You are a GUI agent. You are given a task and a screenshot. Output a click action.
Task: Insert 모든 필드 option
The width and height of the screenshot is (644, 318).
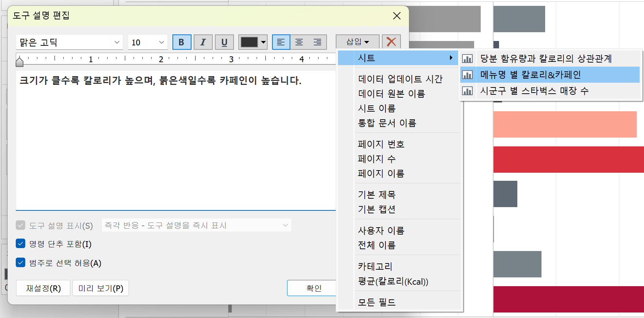(377, 302)
